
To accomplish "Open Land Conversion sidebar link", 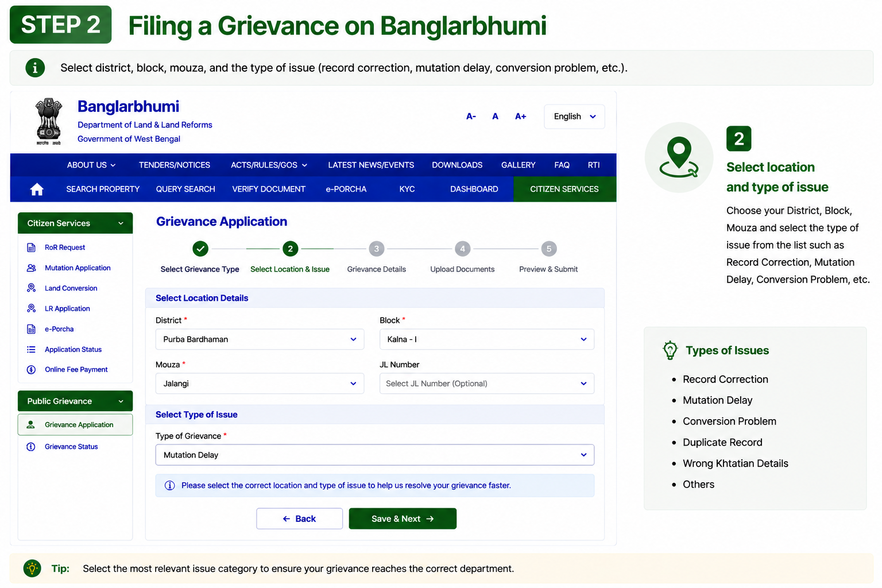I will tap(71, 288).
